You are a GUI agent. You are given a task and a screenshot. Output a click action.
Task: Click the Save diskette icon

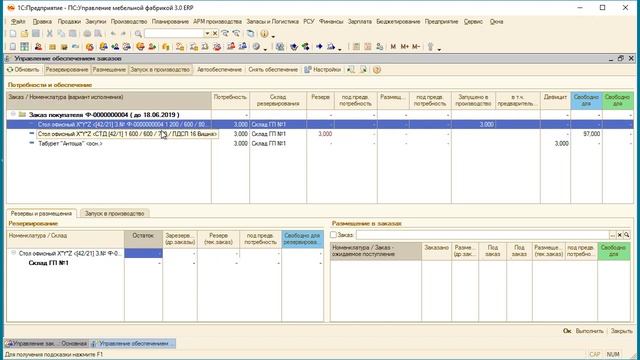(x=36, y=34)
